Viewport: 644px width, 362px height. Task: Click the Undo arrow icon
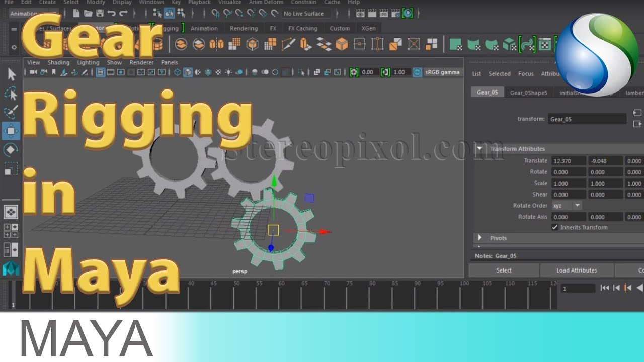111,13
